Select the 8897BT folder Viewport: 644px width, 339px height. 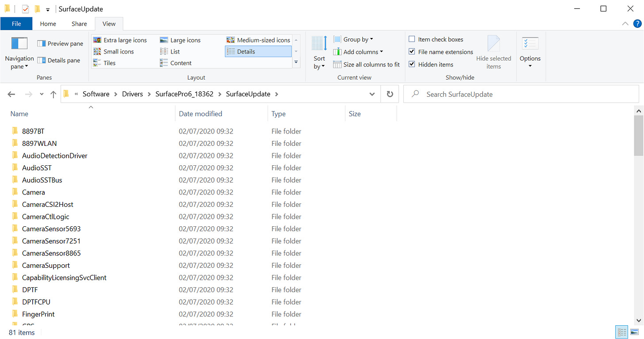coord(33,131)
